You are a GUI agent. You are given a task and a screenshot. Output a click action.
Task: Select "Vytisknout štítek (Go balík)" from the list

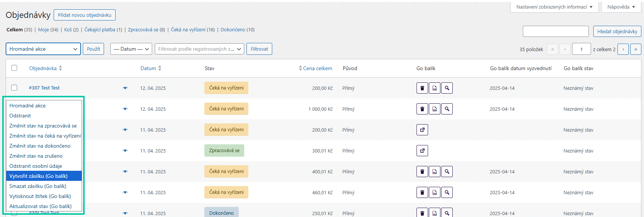click(40, 196)
